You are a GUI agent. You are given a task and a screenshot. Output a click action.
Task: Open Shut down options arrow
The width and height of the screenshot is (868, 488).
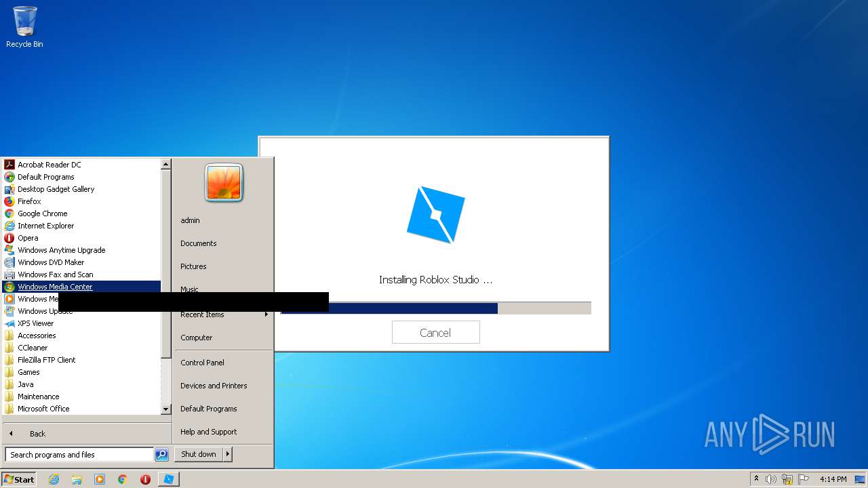[228, 454]
